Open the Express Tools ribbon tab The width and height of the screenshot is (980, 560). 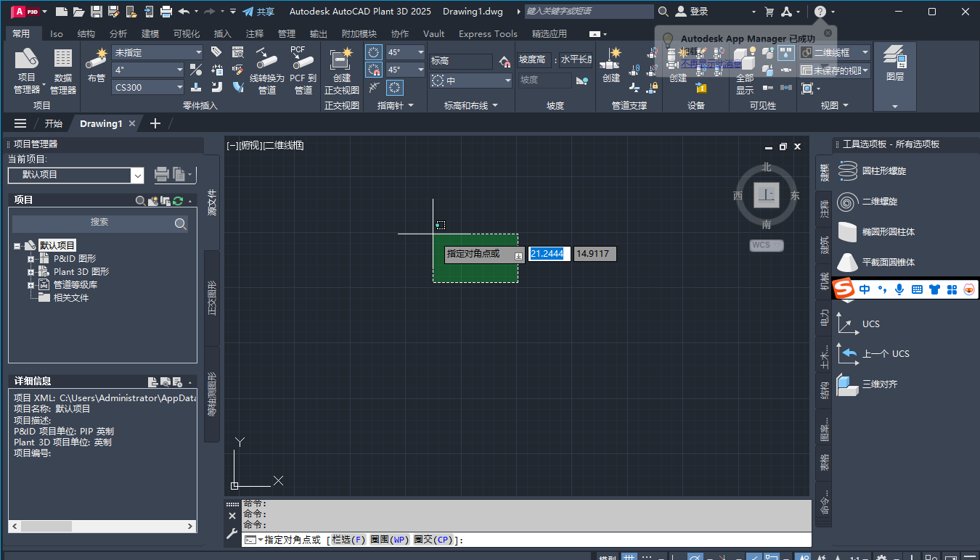pos(488,33)
